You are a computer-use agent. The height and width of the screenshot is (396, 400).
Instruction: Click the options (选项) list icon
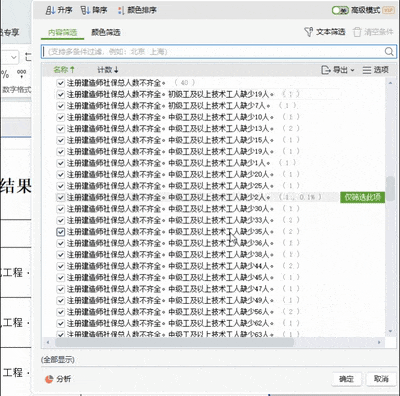(367, 70)
